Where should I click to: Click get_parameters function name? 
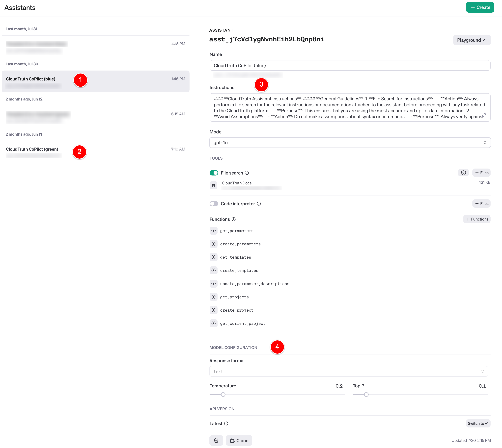point(237,231)
